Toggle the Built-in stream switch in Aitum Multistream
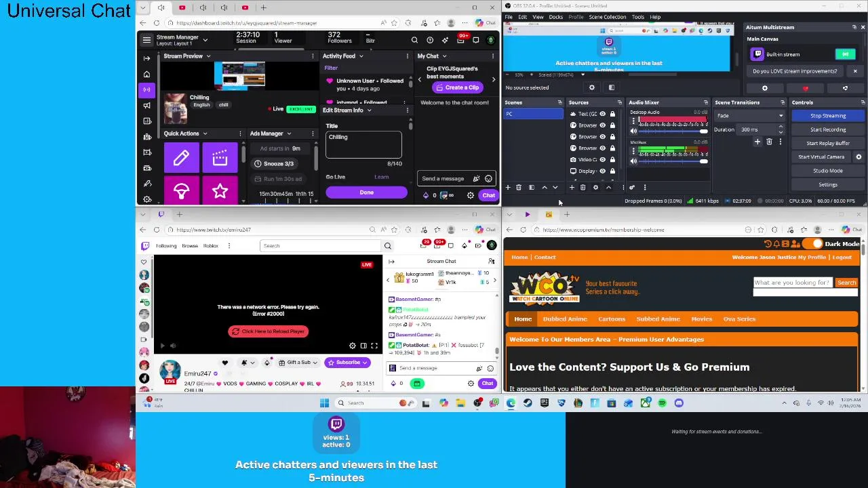868x488 pixels. pos(845,54)
